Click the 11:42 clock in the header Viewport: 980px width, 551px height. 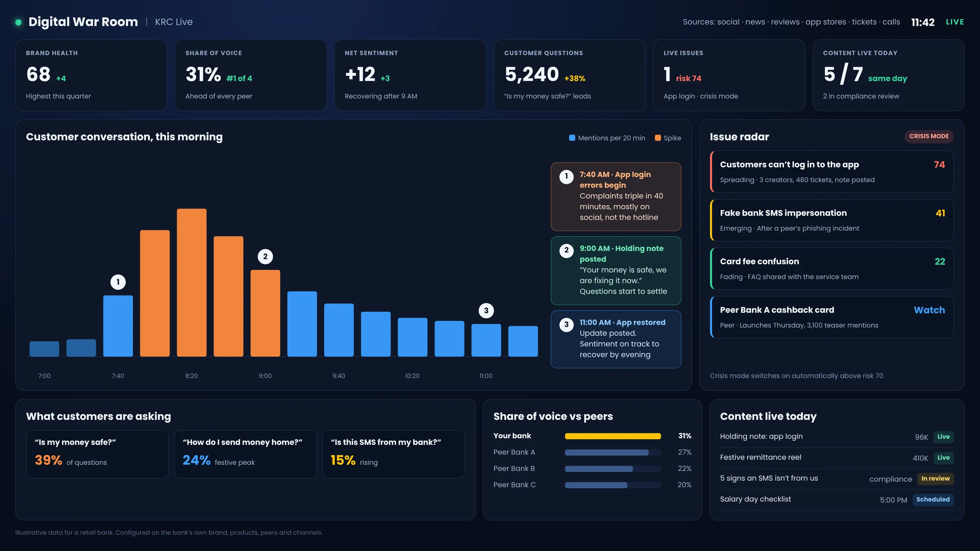pyautogui.click(x=923, y=22)
